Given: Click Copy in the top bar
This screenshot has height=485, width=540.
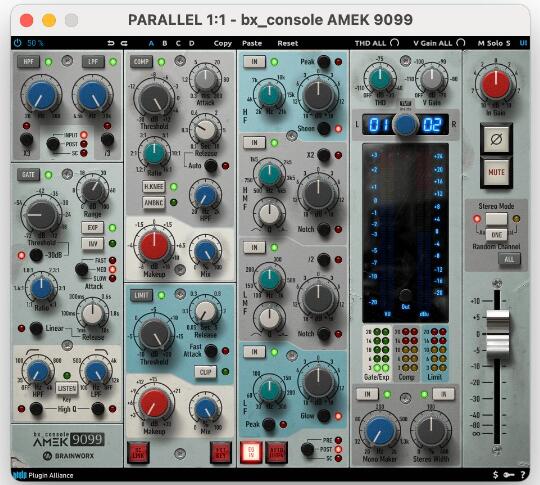Looking at the screenshot, I should click(x=222, y=43).
